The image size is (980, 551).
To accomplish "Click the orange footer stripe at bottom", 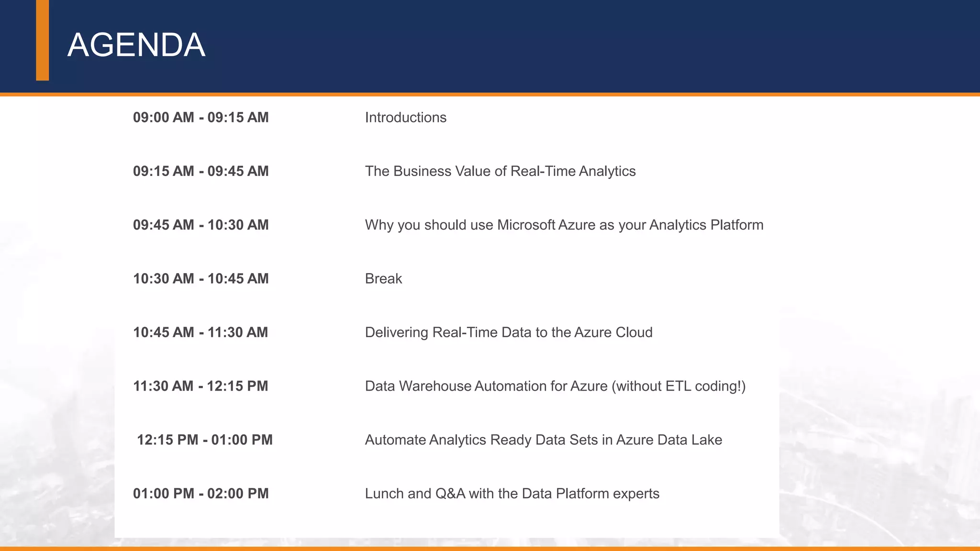I will click(x=490, y=549).
